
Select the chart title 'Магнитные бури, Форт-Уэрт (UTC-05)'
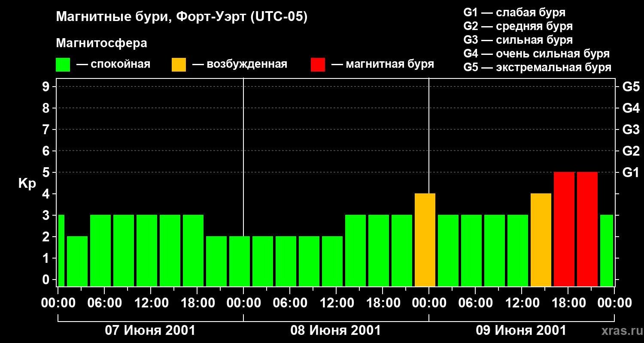182,17
